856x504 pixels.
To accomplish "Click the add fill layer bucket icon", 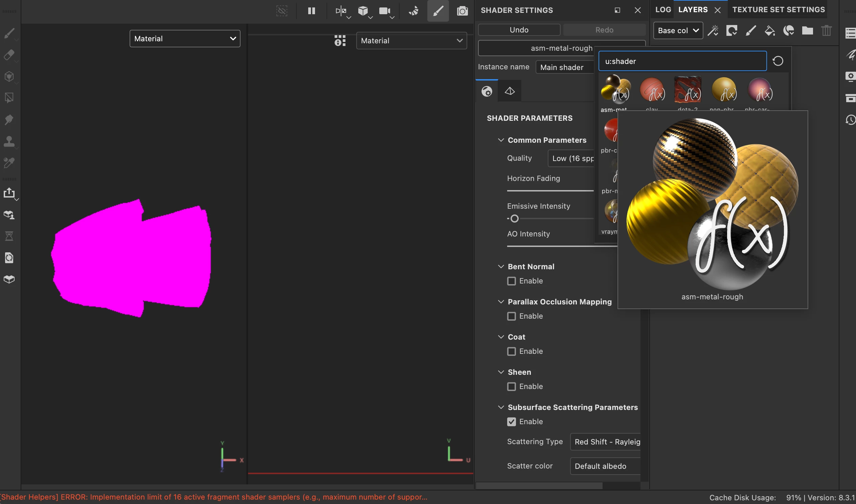I will (769, 31).
